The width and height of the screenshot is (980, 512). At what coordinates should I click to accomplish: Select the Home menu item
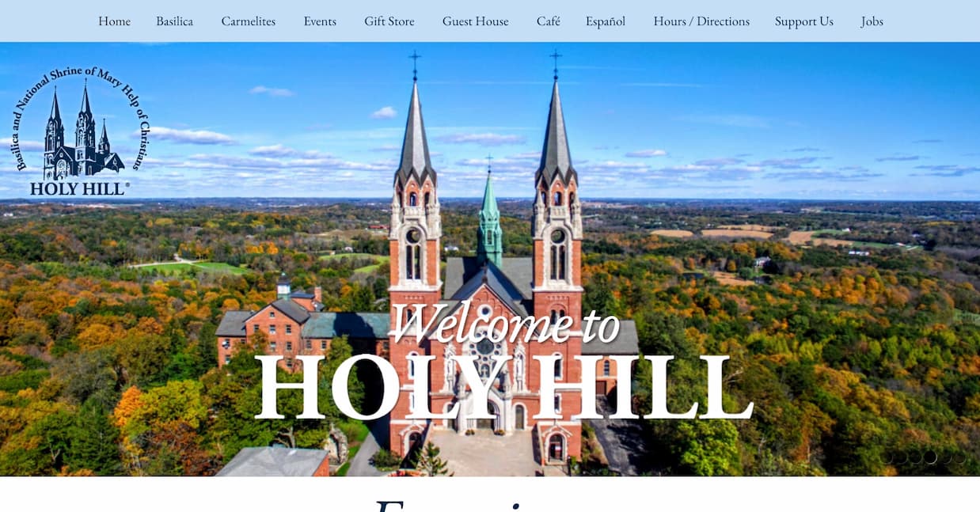click(114, 21)
